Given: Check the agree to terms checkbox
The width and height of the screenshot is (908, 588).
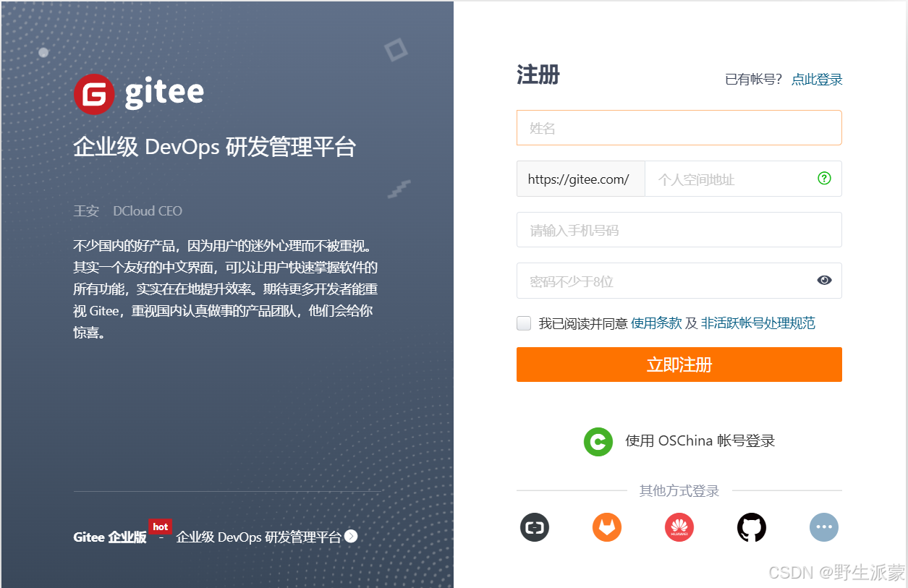Looking at the screenshot, I should pyautogui.click(x=524, y=323).
